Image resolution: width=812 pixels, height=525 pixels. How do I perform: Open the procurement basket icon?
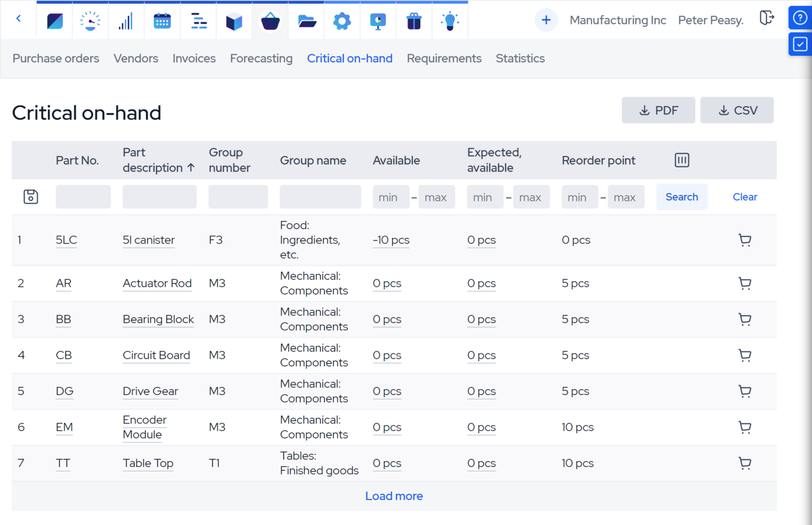click(x=270, y=20)
